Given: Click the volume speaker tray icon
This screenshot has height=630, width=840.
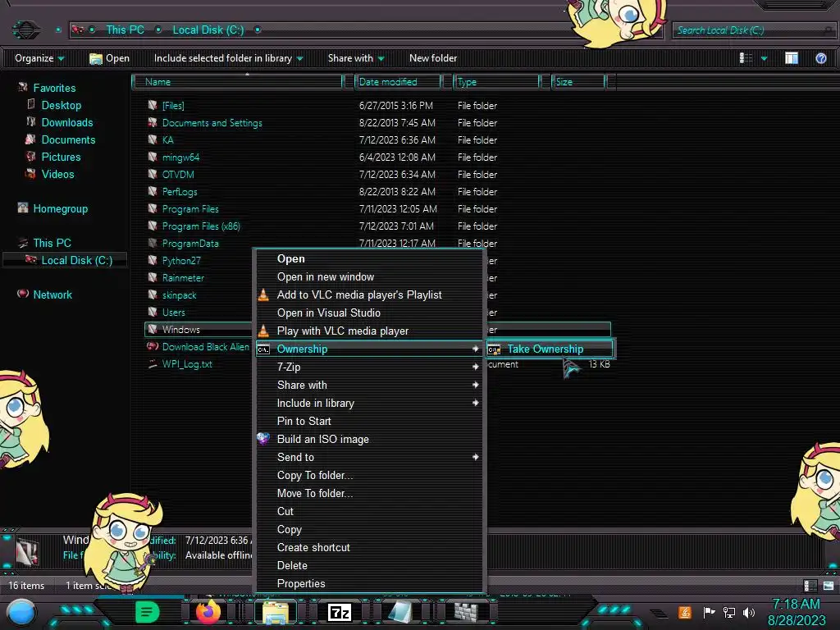Looking at the screenshot, I should click(748, 612).
